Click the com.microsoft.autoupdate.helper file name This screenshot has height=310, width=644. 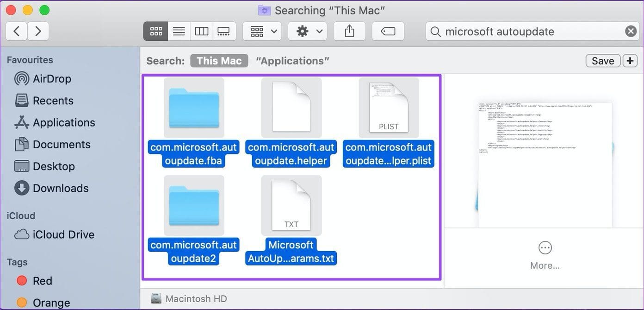coord(291,154)
